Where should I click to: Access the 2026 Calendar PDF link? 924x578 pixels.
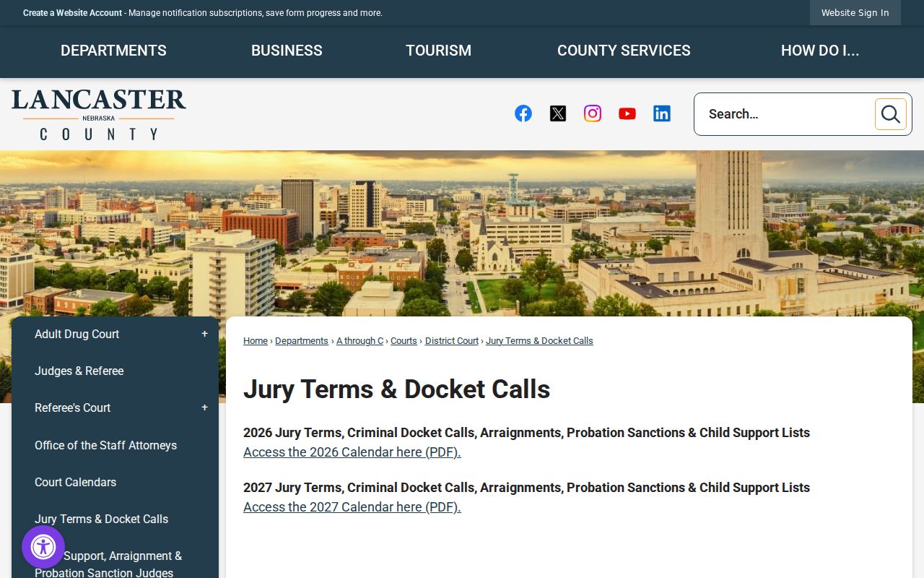pyautogui.click(x=352, y=452)
